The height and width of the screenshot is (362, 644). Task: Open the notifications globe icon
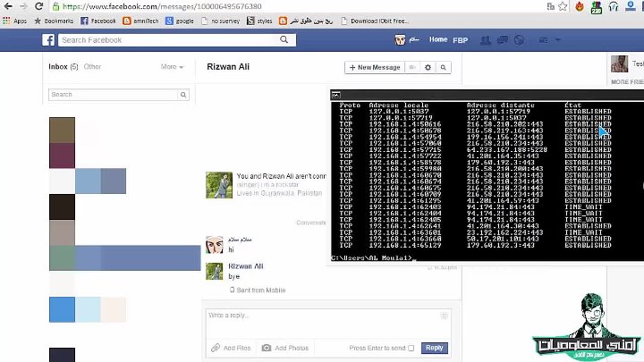click(521, 40)
